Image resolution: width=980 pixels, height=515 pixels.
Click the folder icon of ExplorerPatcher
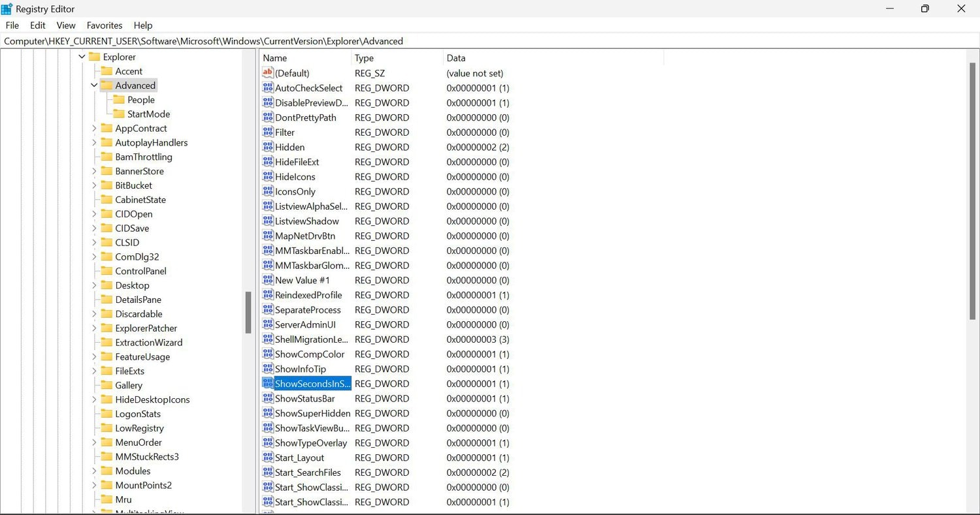click(x=107, y=328)
